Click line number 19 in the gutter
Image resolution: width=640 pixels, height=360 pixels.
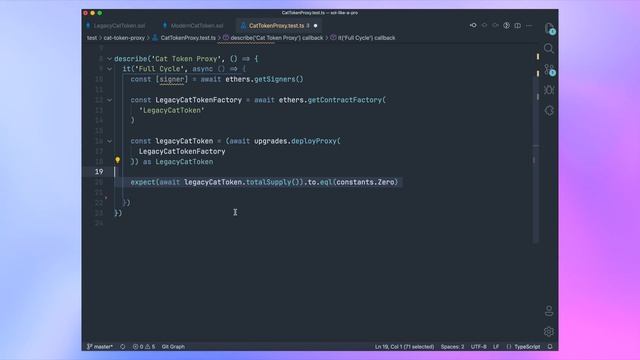point(99,172)
